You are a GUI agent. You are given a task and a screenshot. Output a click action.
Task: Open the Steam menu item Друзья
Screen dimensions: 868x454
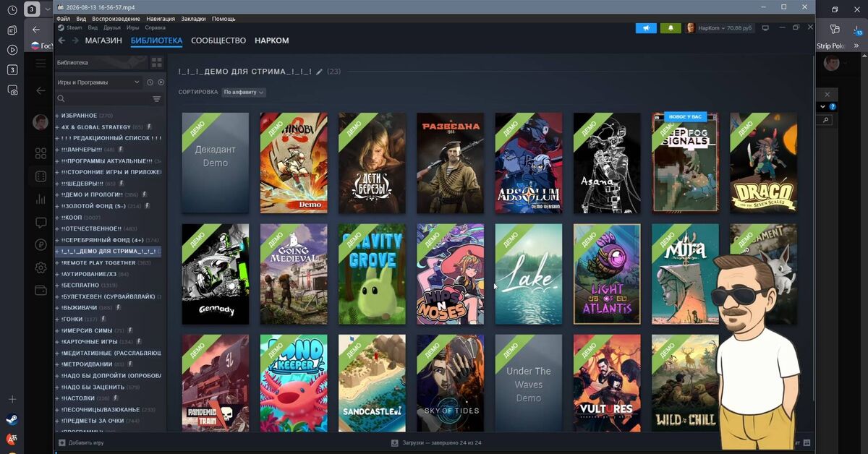click(112, 27)
